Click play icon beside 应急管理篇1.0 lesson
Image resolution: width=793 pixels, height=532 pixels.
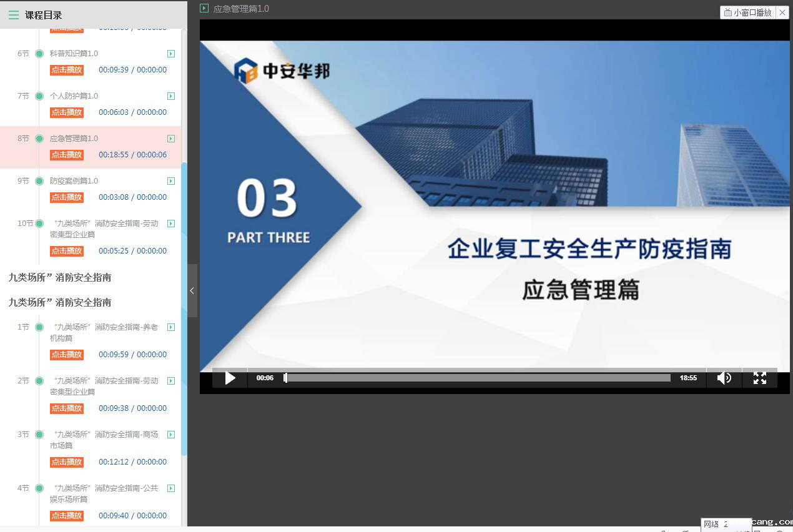[x=171, y=139]
